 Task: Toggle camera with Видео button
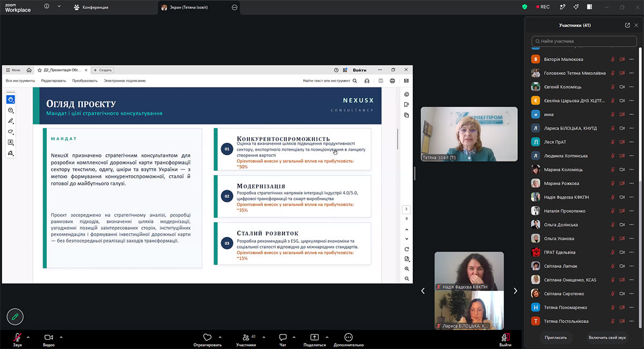pos(48,340)
